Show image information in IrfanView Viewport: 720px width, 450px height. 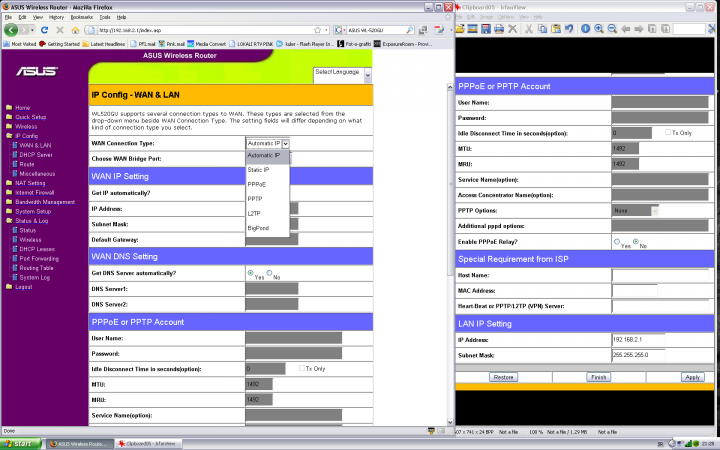(585, 29)
